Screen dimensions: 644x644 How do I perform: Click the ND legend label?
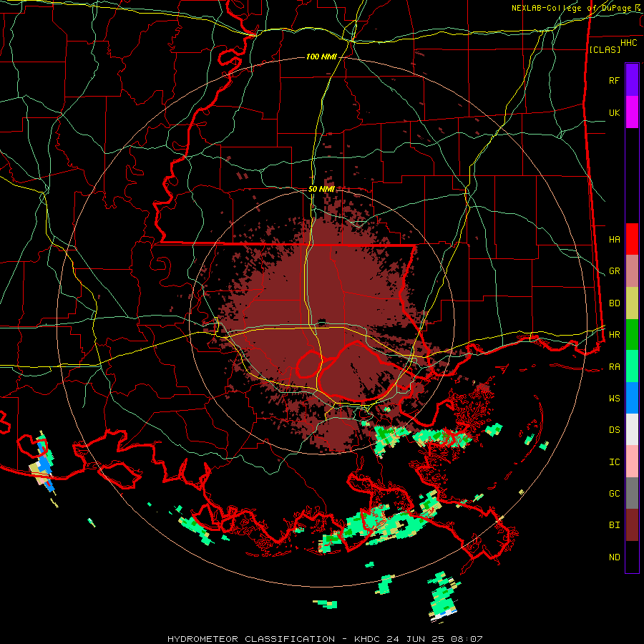pos(614,557)
